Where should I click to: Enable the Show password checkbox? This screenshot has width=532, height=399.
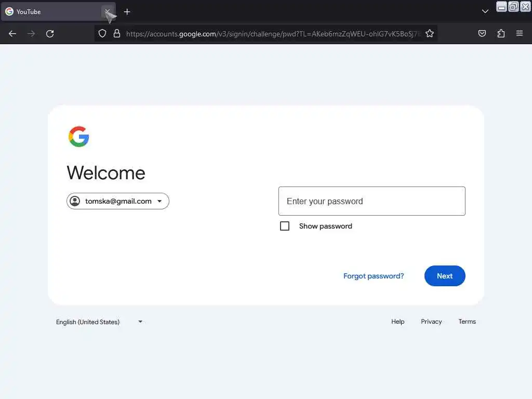285,226
